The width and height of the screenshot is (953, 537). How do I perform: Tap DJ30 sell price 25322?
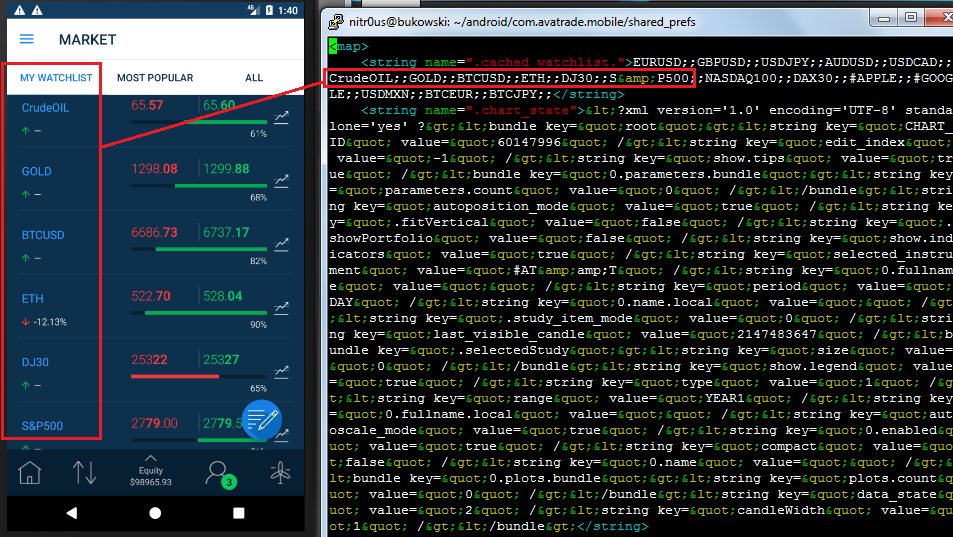point(150,360)
